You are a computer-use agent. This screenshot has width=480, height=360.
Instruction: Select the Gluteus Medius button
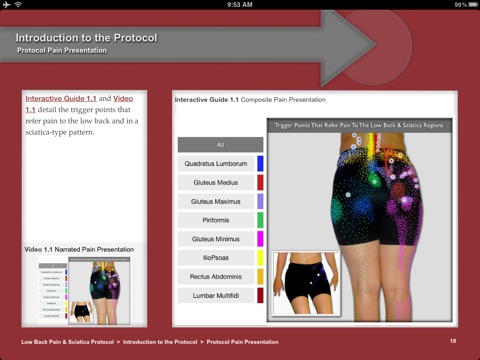pos(216,183)
